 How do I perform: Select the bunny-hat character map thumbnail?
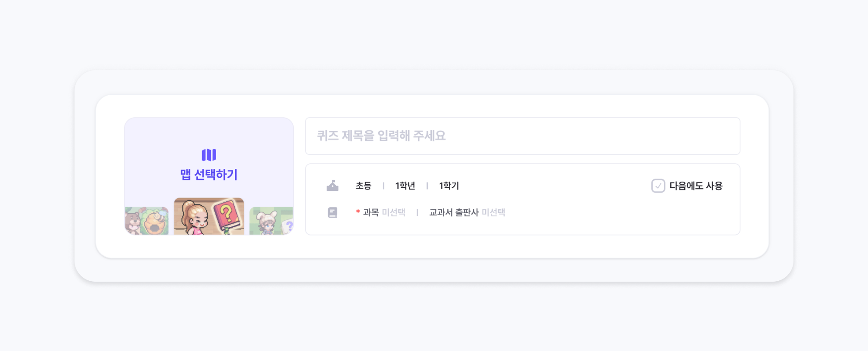pyautogui.click(x=271, y=221)
